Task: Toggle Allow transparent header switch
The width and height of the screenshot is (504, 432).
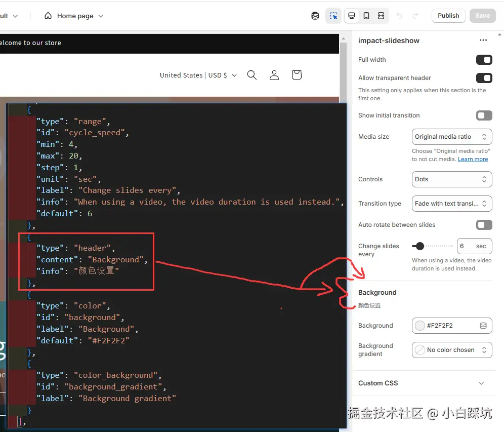Action: [484, 78]
